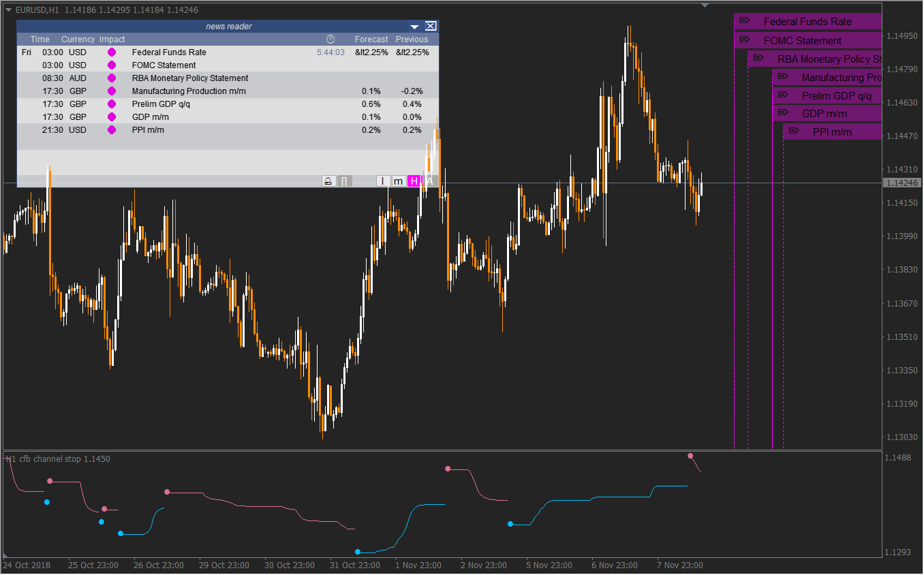Click the 21:30 time cell for PPI m/m

pyautogui.click(x=53, y=130)
